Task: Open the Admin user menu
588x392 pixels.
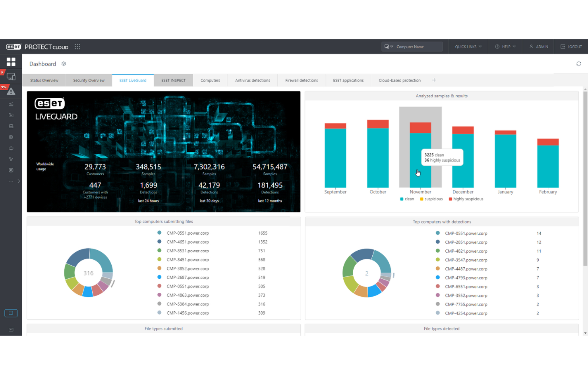Action: click(538, 46)
